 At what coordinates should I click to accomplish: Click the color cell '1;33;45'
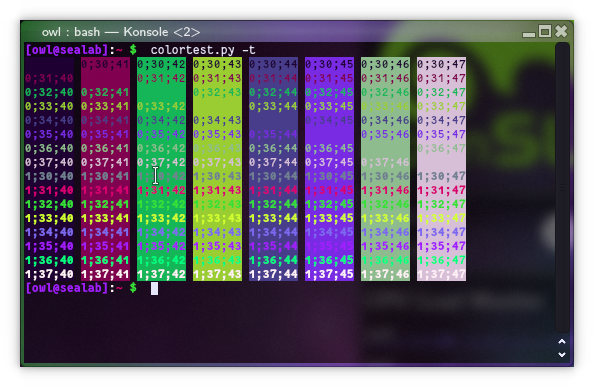pyautogui.click(x=330, y=218)
